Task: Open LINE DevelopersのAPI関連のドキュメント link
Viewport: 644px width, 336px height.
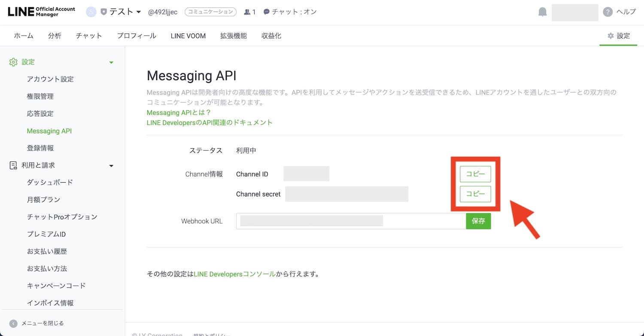Action: click(210, 122)
